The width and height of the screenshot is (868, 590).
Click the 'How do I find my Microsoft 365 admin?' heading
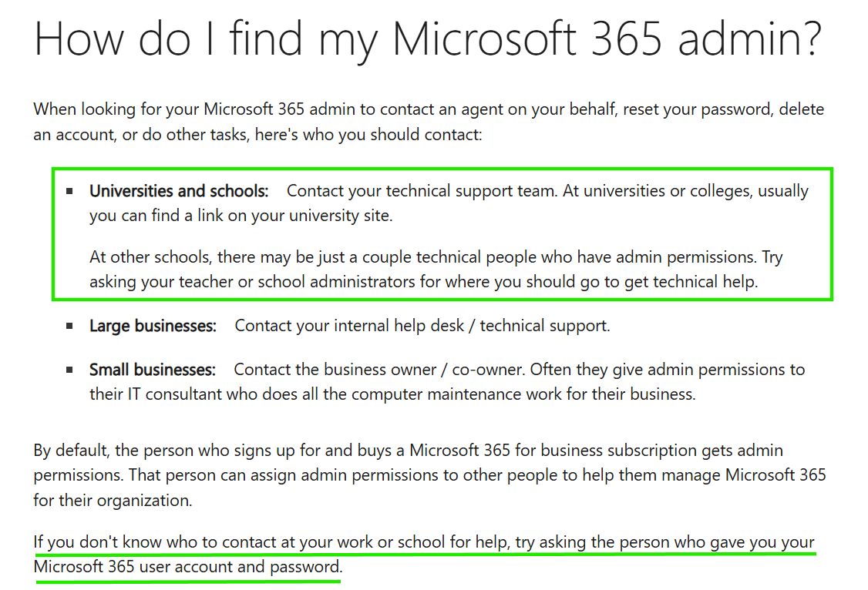pos(428,40)
